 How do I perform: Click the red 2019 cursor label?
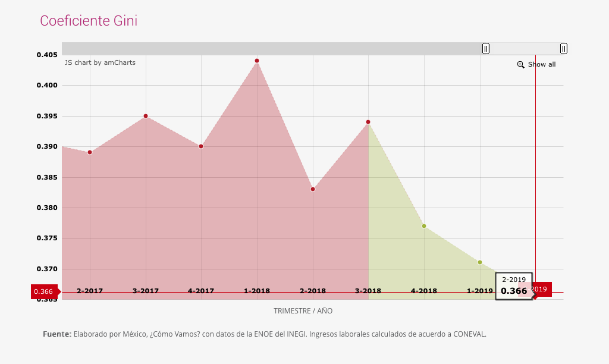(x=541, y=289)
